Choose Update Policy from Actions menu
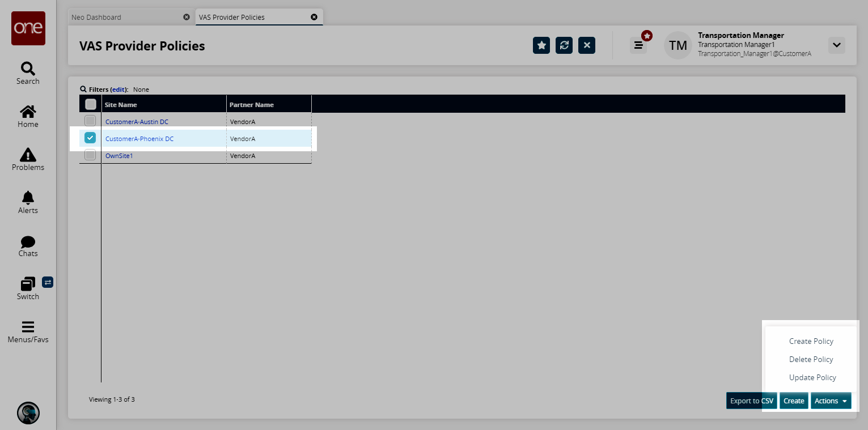 tap(813, 377)
